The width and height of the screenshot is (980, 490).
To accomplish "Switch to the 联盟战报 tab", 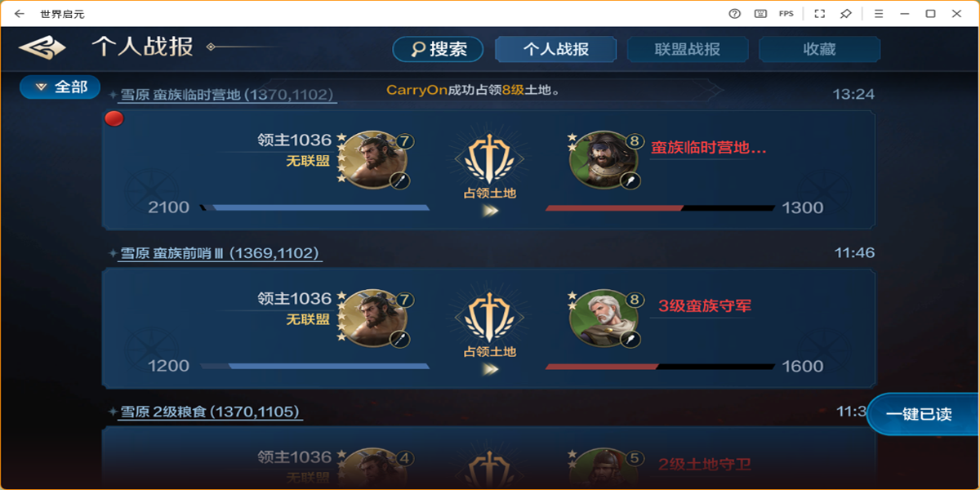I will [688, 49].
